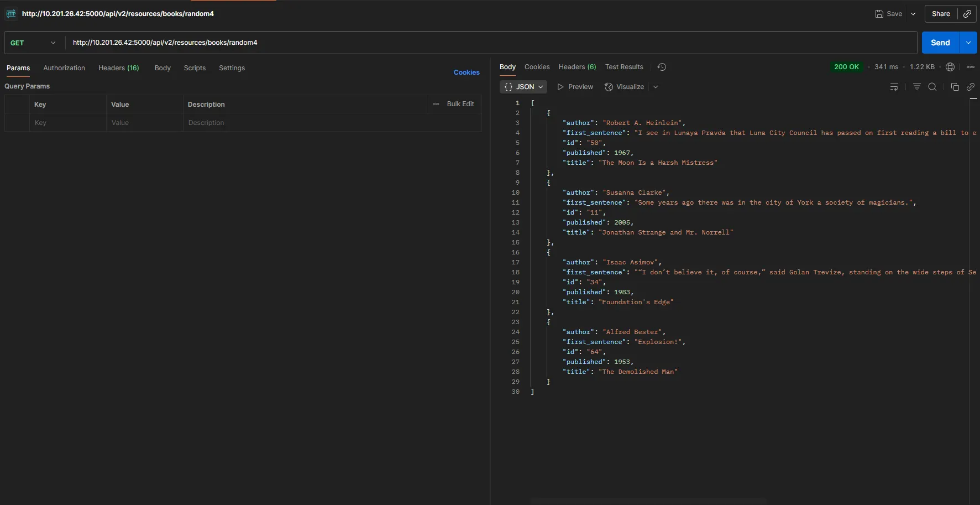Filter the JSON response
The width and height of the screenshot is (980, 505).
[x=917, y=87]
